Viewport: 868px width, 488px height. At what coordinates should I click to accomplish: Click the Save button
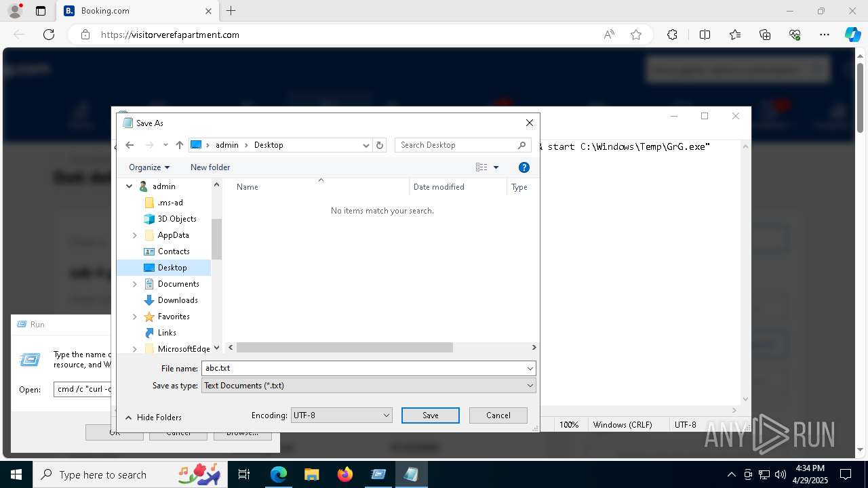pyautogui.click(x=431, y=415)
